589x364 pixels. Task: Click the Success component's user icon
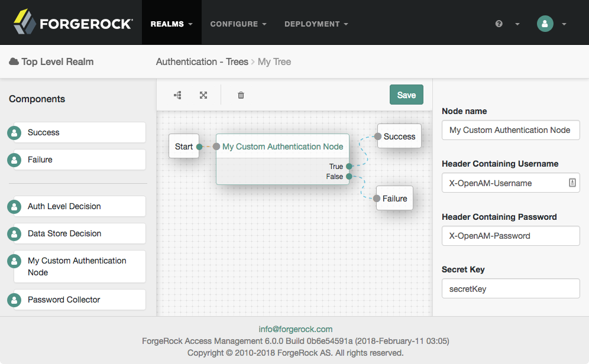(x=14, y=132)
